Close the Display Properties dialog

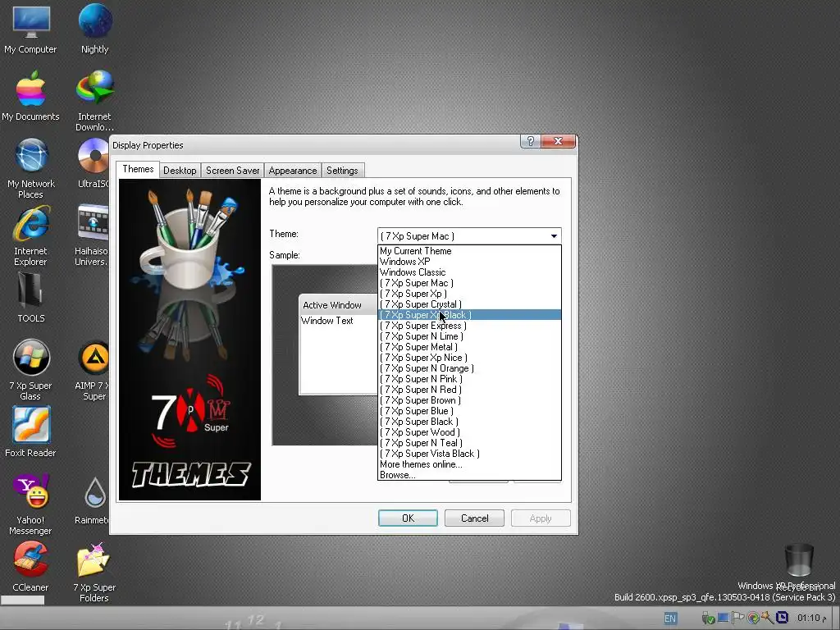[x=558, y=141]
